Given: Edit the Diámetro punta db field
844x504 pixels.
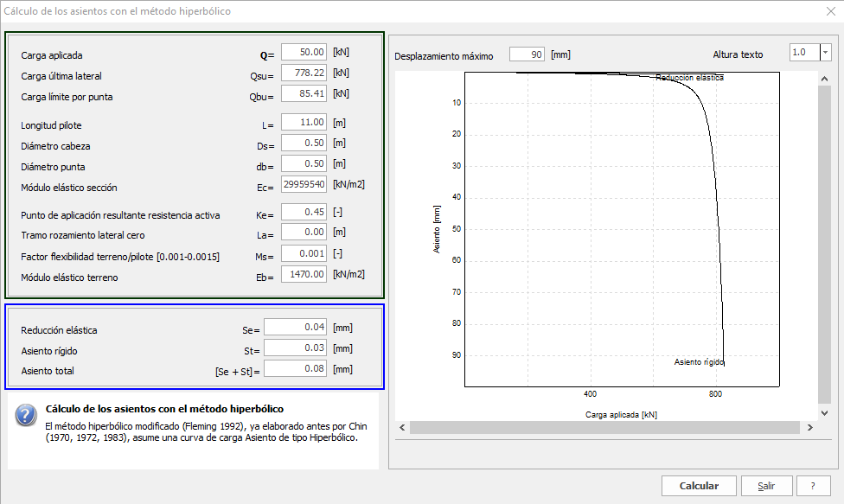Looking at the screenshot, I should pyautogui.click(x=304, y=163).
